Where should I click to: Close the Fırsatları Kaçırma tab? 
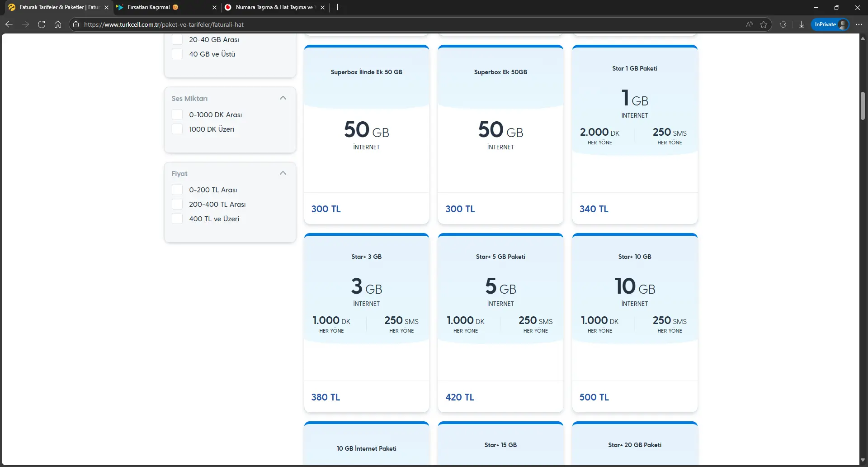pos(214,7)
